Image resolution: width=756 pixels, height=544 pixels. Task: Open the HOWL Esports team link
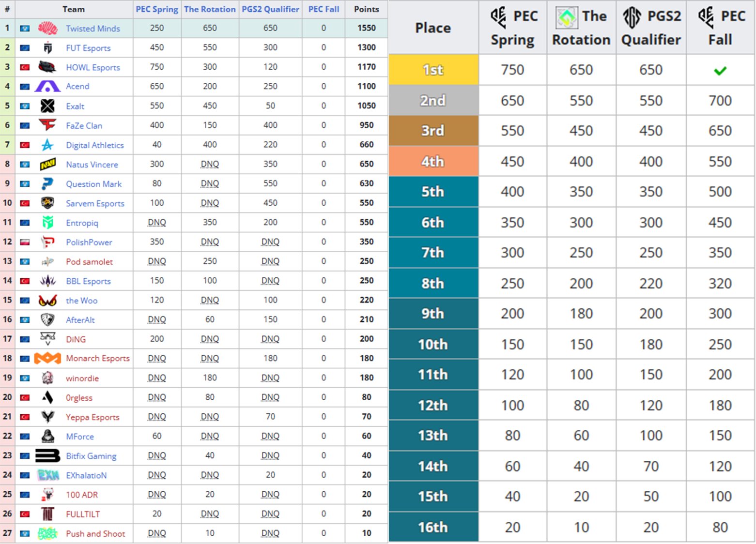tap(93, 67)
